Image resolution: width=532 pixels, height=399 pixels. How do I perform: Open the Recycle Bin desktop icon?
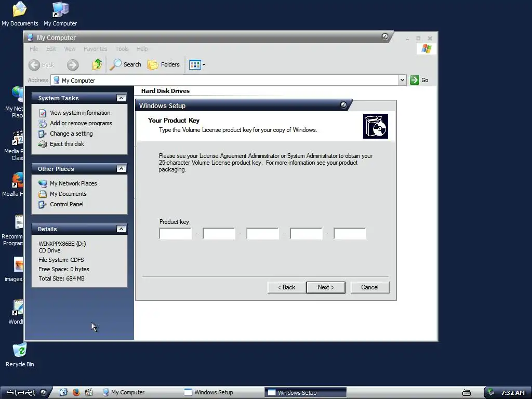[x=20, y=355]
